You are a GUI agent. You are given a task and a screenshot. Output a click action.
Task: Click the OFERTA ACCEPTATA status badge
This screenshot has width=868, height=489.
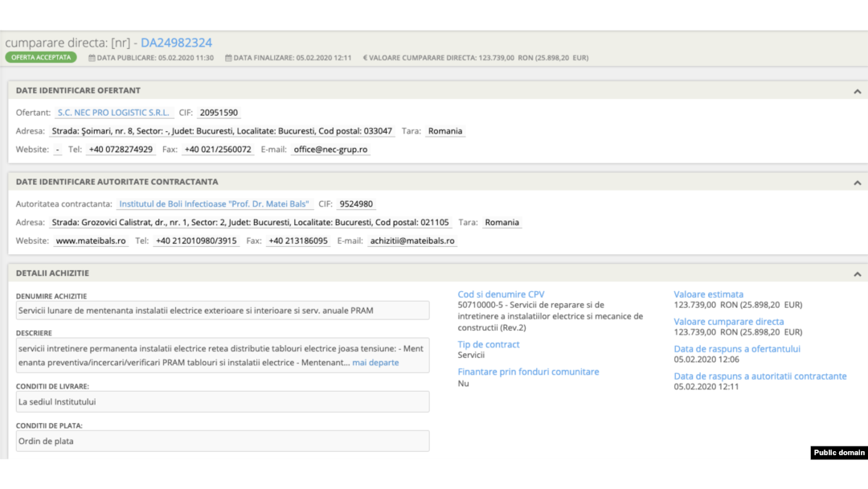click(41, 57)
